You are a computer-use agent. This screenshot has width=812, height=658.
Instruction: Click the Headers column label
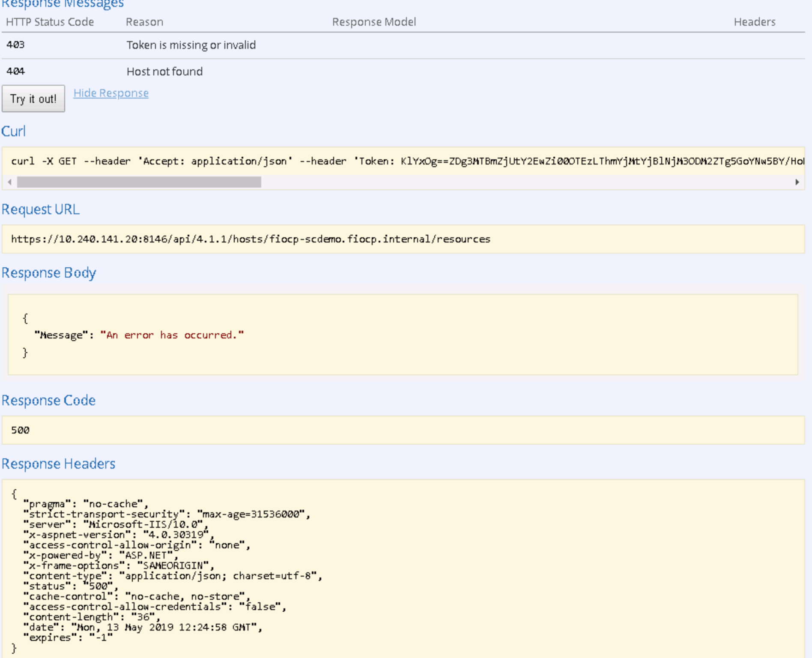(754, 22)
